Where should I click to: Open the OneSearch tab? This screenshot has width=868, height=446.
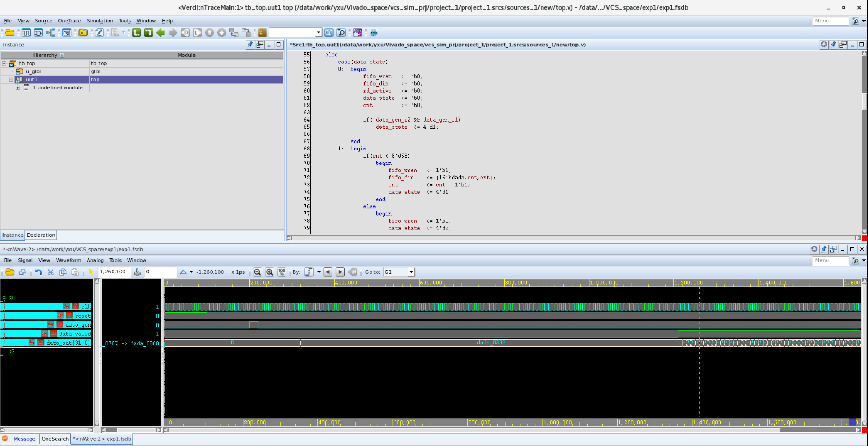tap(55, 439)
